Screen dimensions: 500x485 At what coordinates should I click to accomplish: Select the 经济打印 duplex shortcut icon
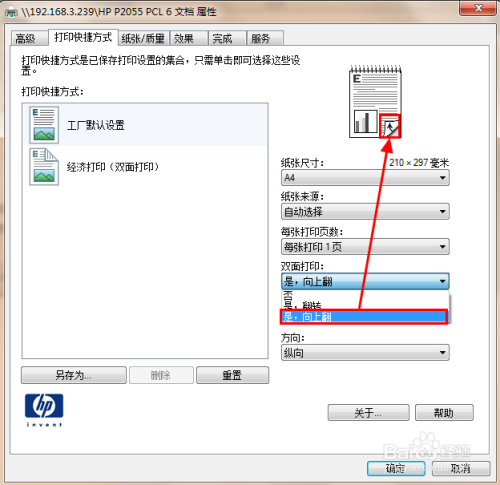(x=44, y=167)
